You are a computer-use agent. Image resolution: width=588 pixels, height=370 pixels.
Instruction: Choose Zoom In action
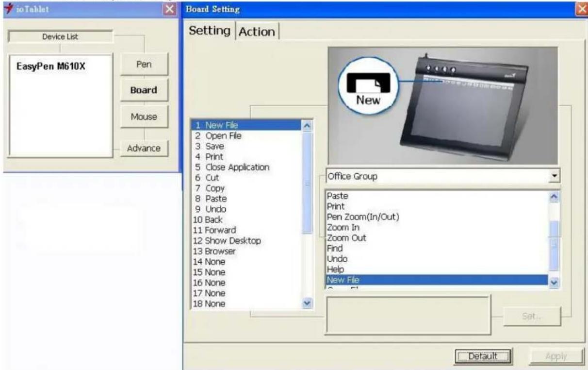click(438, 227)
